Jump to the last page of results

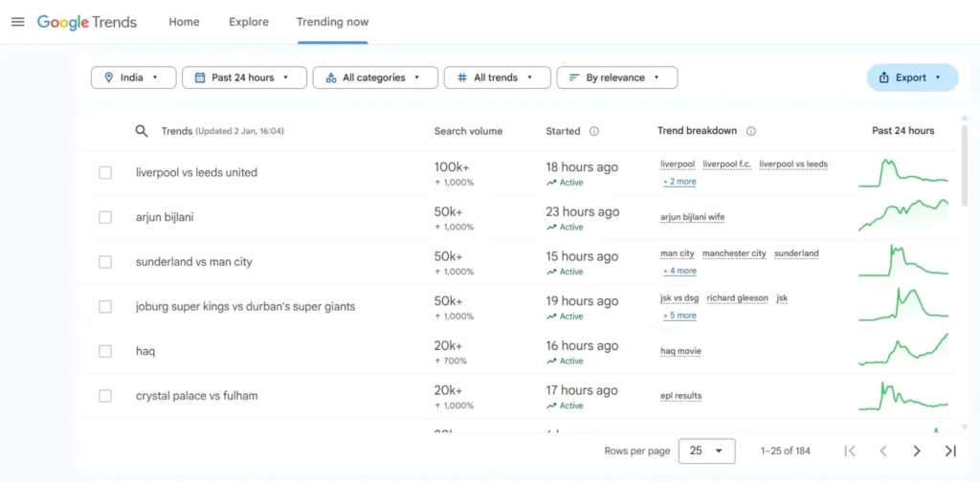949,450
